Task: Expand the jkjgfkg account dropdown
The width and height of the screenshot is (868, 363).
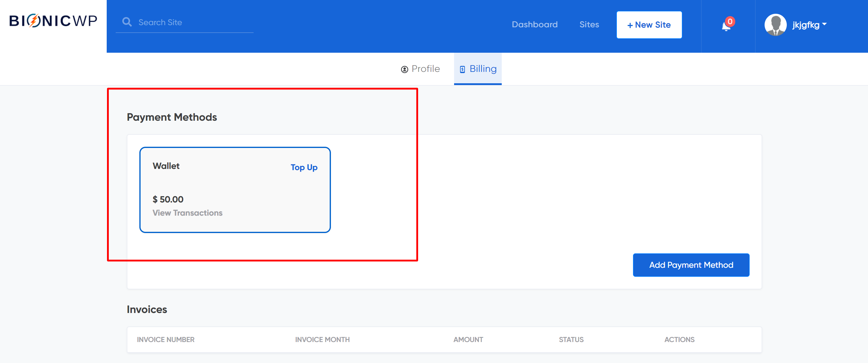Action: tap(805, 25)
